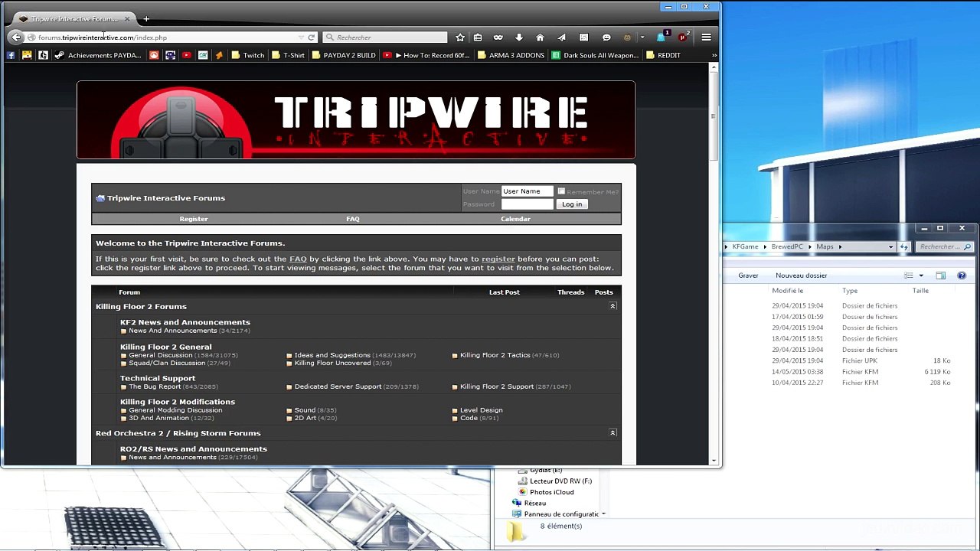This screenshot has height=551, width=980.
Task: Open the Ideas and Suggestions subforum
Action: 332,355
